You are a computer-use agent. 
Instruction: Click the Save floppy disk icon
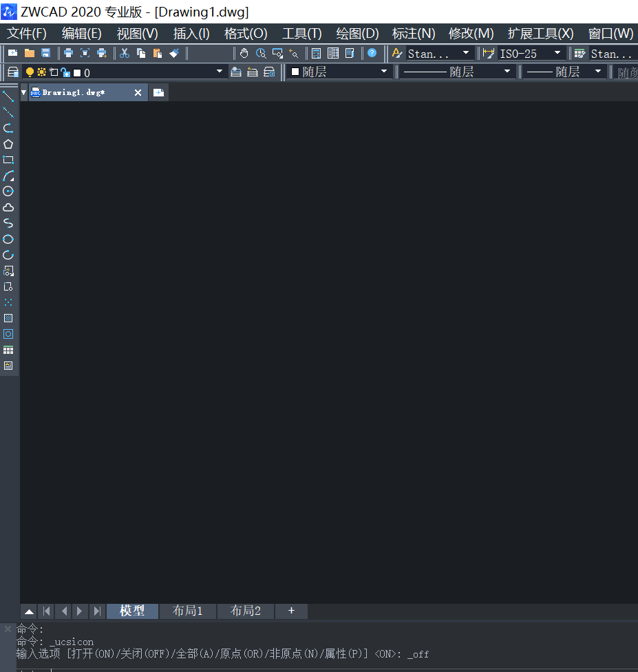(46, 53)
